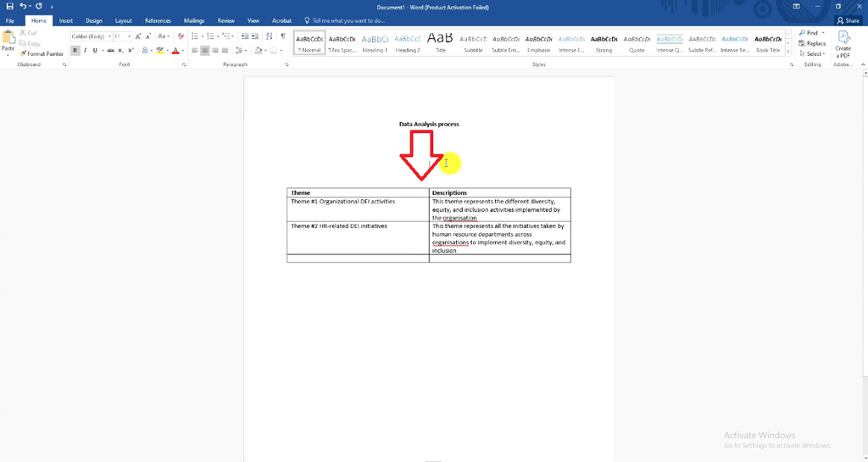Align text to the left
Screen dimensions: 868x462
pyautogui.click(x=195, y=50)
